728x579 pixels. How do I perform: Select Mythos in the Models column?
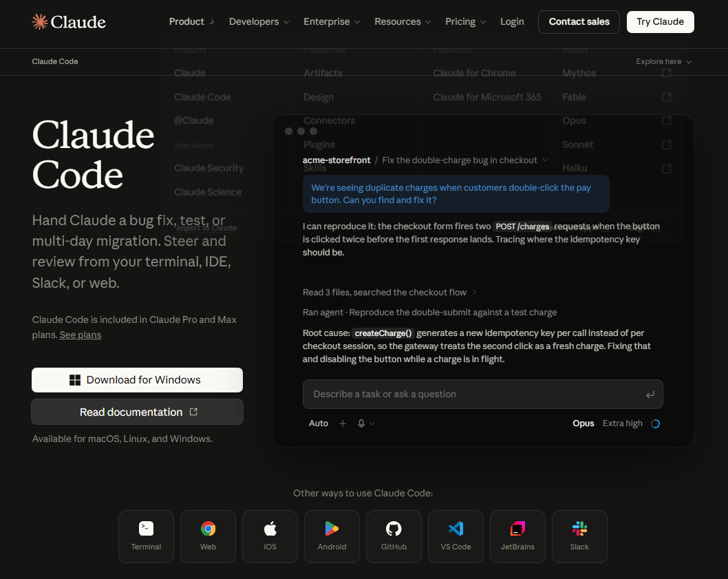pos(579,73)
